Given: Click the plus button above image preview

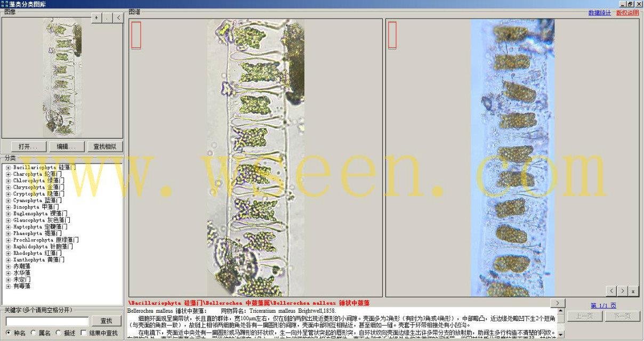Looking at the screenshot, I should [x=96, y=18].
